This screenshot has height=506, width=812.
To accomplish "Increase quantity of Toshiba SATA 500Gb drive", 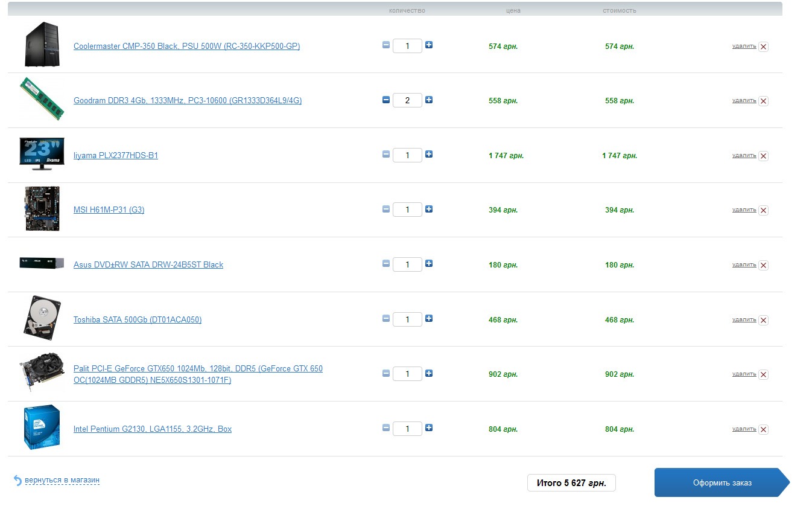I will tap(429, 318).
